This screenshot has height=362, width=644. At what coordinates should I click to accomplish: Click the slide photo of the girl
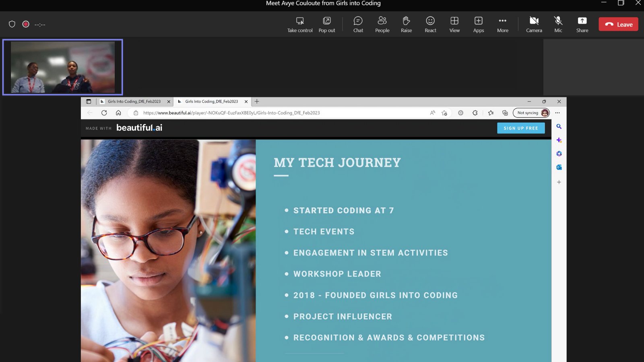pos(168,251)
